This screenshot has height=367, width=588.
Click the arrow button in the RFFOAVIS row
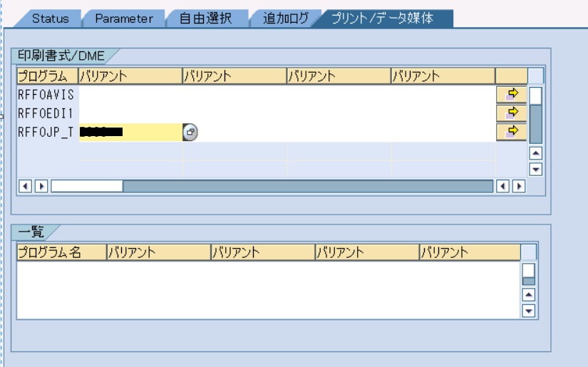click(x=511, y=94)
